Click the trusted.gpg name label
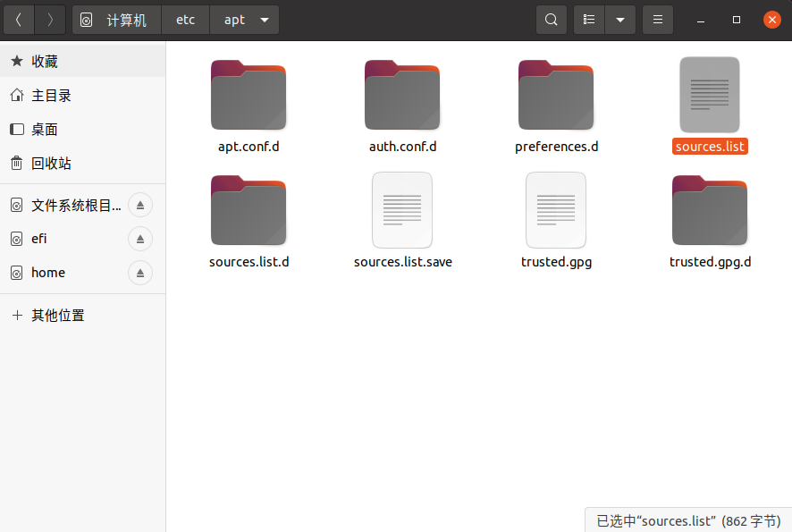The width and height of the screenshot is (792, 532). (556, 262)
